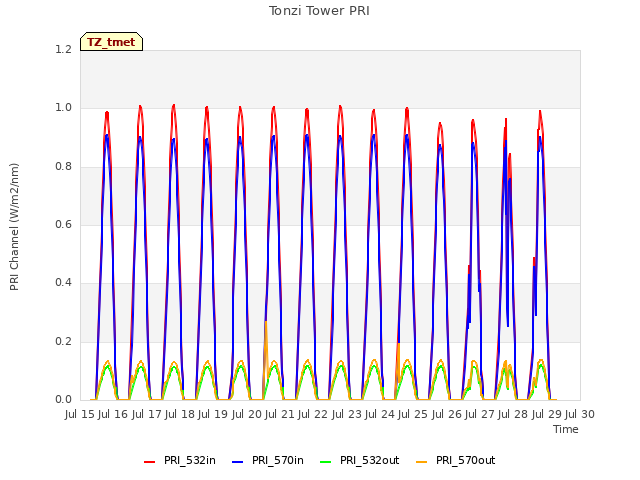Click the 1.2 y-axis tick label
Screen dimensions: 640x480
63,50
